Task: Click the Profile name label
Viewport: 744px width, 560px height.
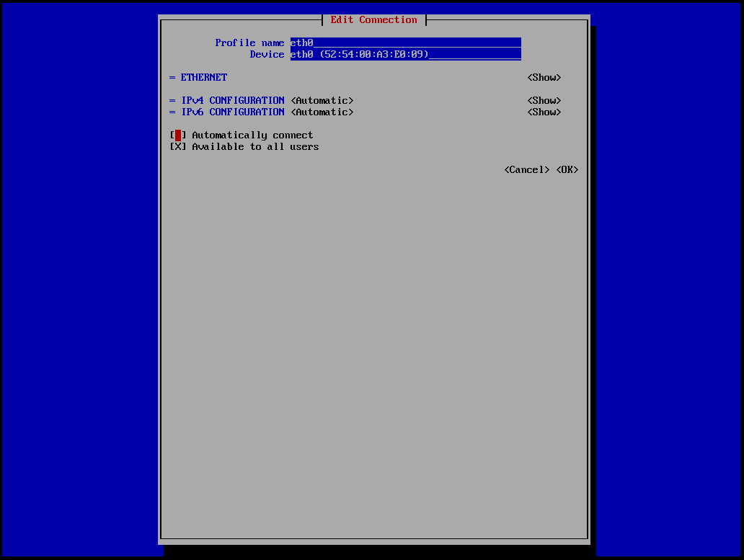Action: coord(249,43)
